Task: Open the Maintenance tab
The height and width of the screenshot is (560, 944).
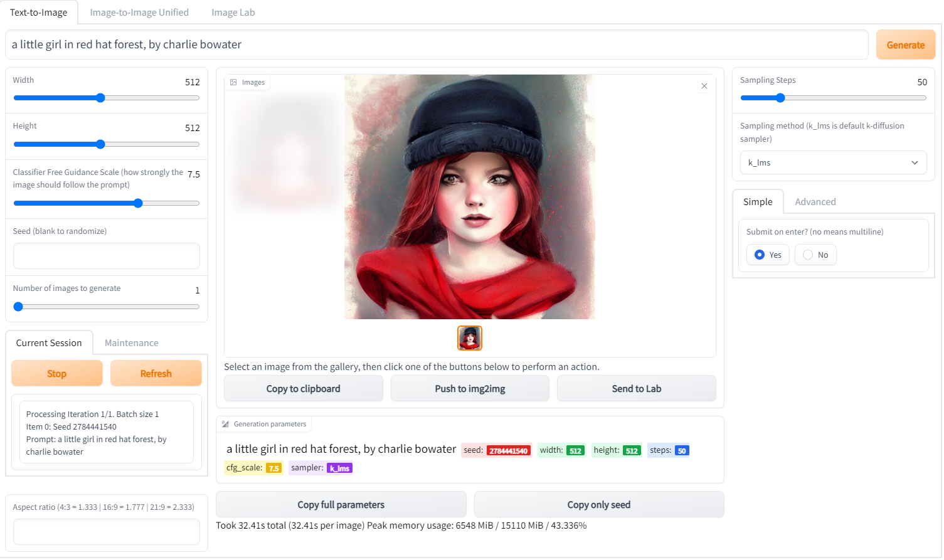Action: click(132, 343)
